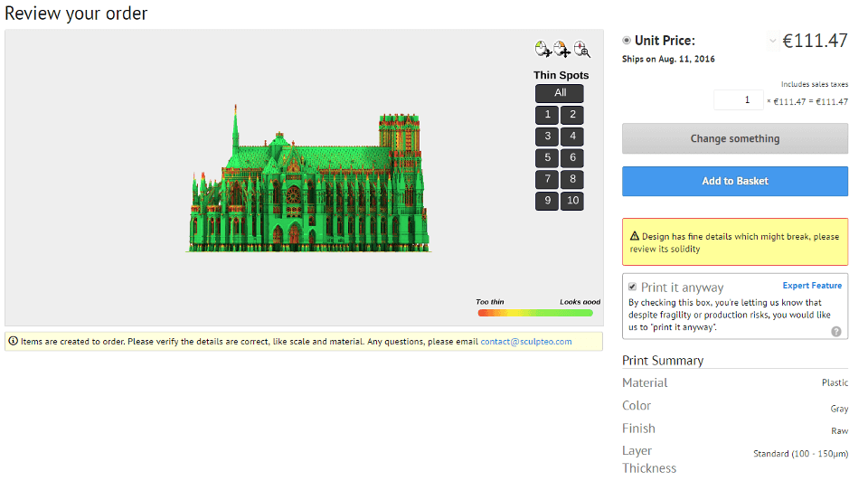Click the info icon beside order notice
868x481 pixels.
13,341
